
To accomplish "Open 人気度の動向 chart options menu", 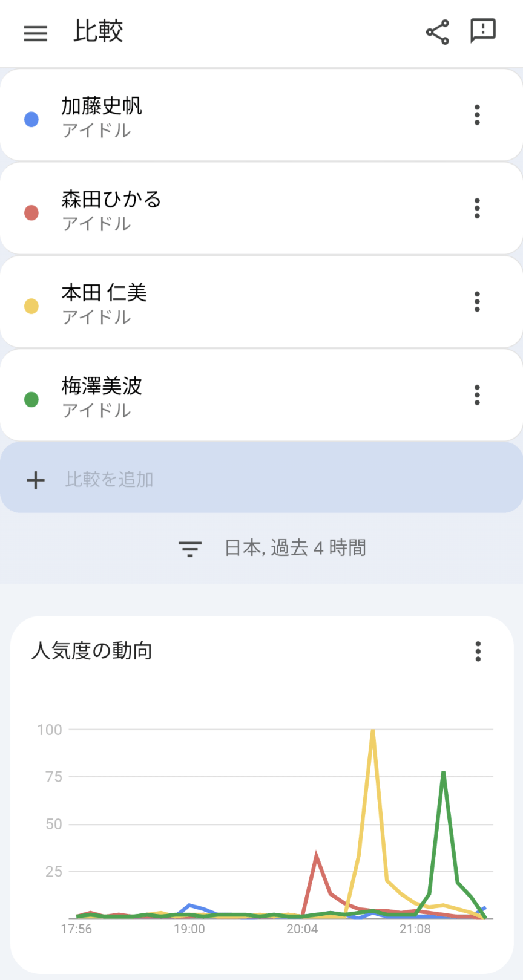I will point(478,652).
